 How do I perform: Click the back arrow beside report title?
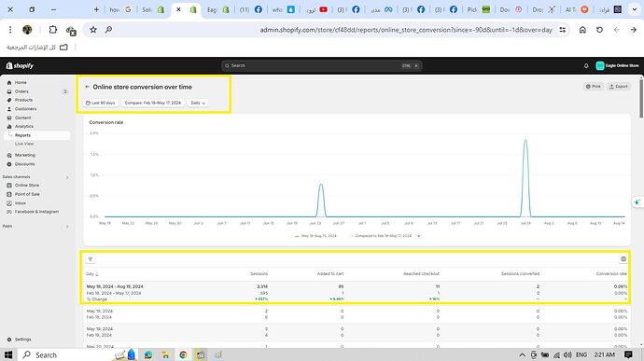(x=87, y=87)
